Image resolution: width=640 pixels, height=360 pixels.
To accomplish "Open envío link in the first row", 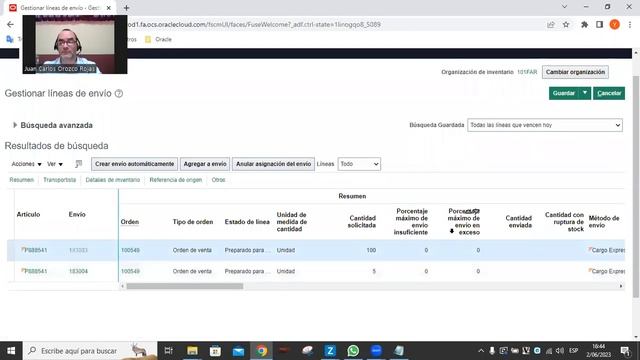I will [78, 250].
